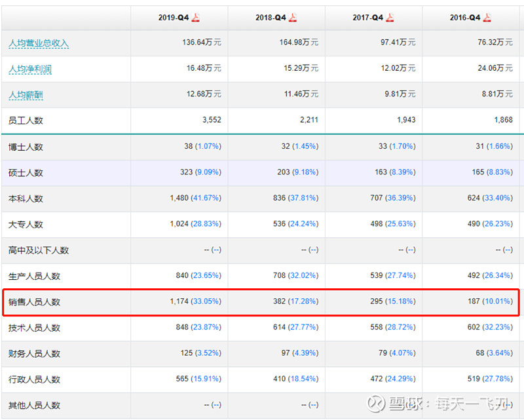Select the 行政人员人数 row label
Viewport: 524px width, 420px height.
tap(35, 379)
